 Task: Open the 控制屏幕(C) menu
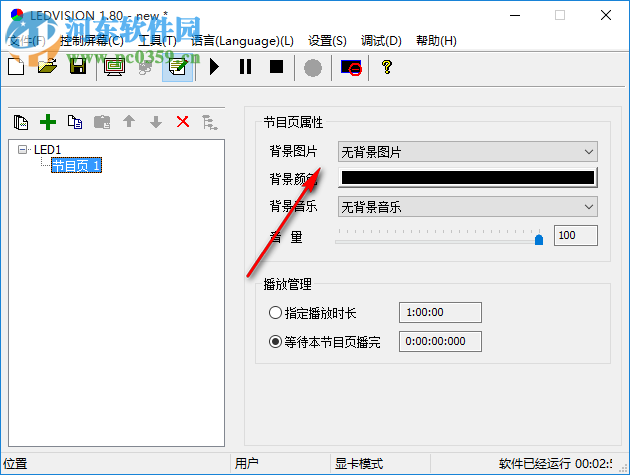[92, 41]
